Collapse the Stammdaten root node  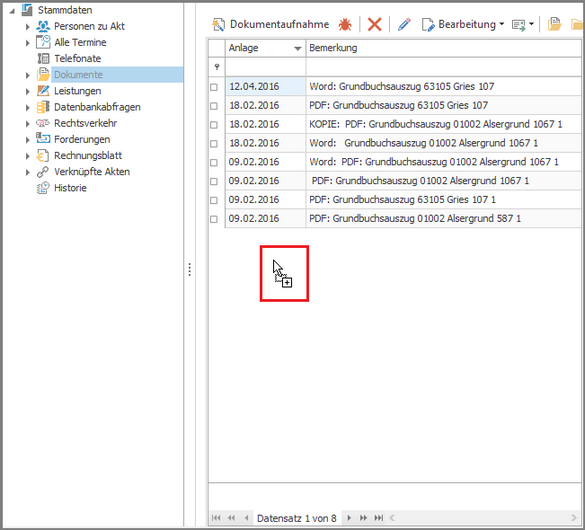(12, 11)
